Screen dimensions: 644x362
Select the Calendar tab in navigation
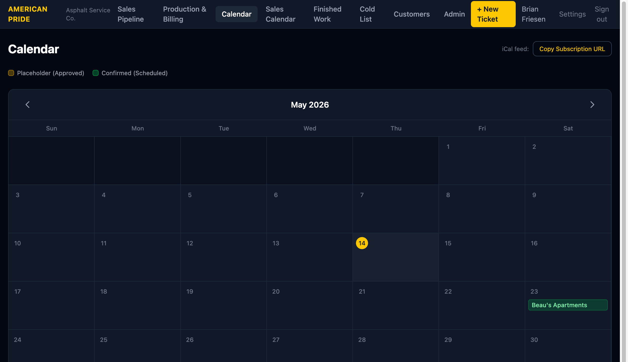click(236, 14)
